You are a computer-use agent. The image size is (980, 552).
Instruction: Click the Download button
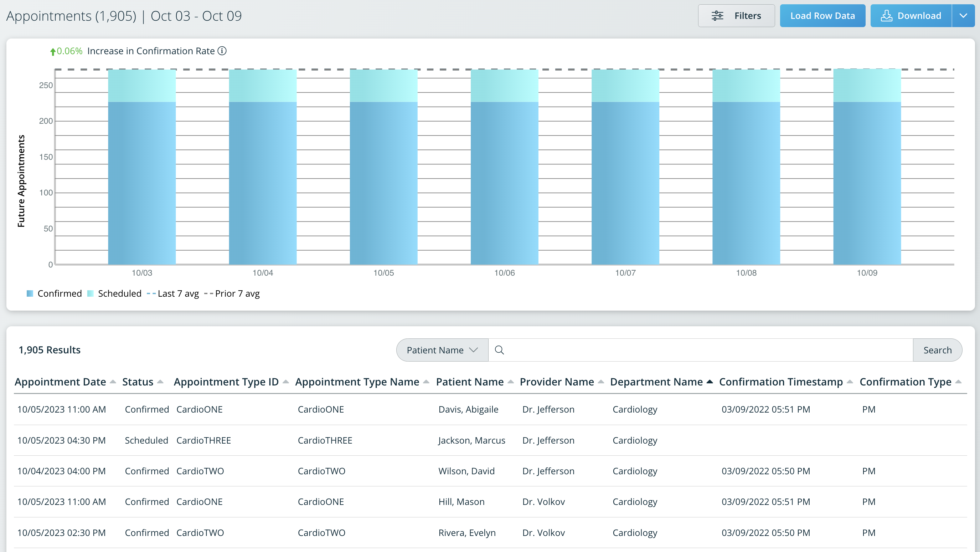pos(911,16)
